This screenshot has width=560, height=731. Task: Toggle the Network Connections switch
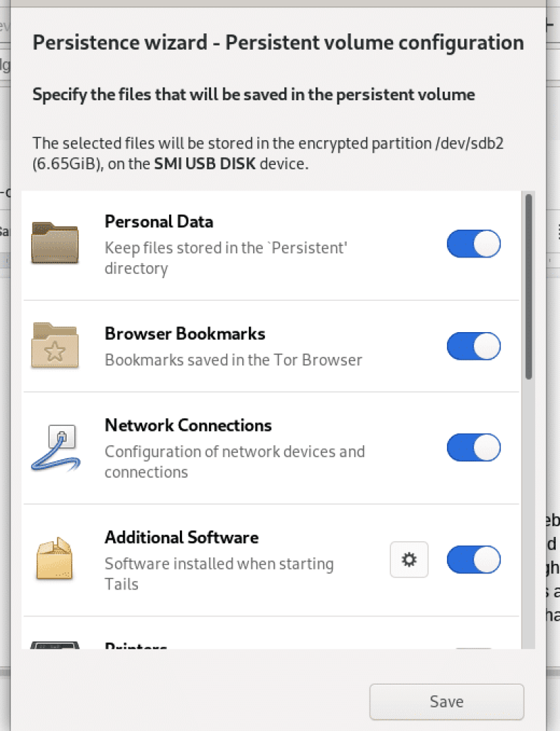point(473,448)
